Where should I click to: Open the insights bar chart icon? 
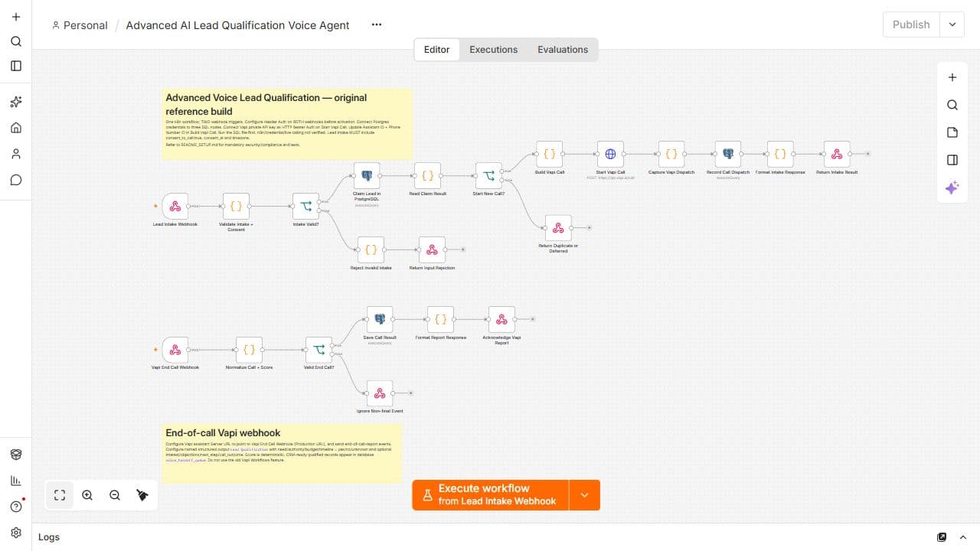(x=16, y=481)
